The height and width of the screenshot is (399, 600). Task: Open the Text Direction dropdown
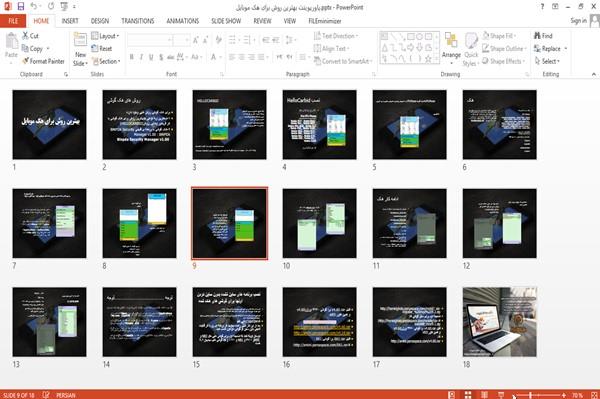tap(336, 36)
